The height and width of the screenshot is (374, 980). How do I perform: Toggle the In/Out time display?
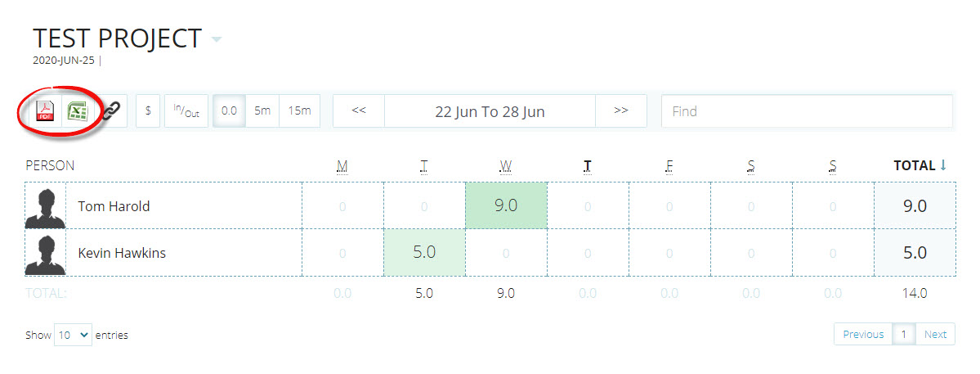pyautogui.click(x=186, y=111)
